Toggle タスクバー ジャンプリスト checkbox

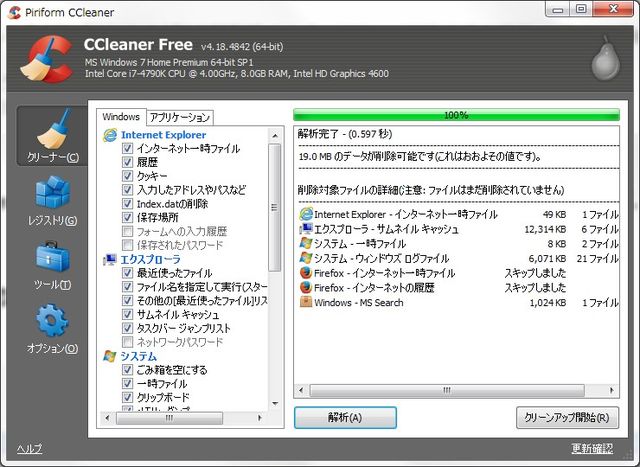click(127, 328)
